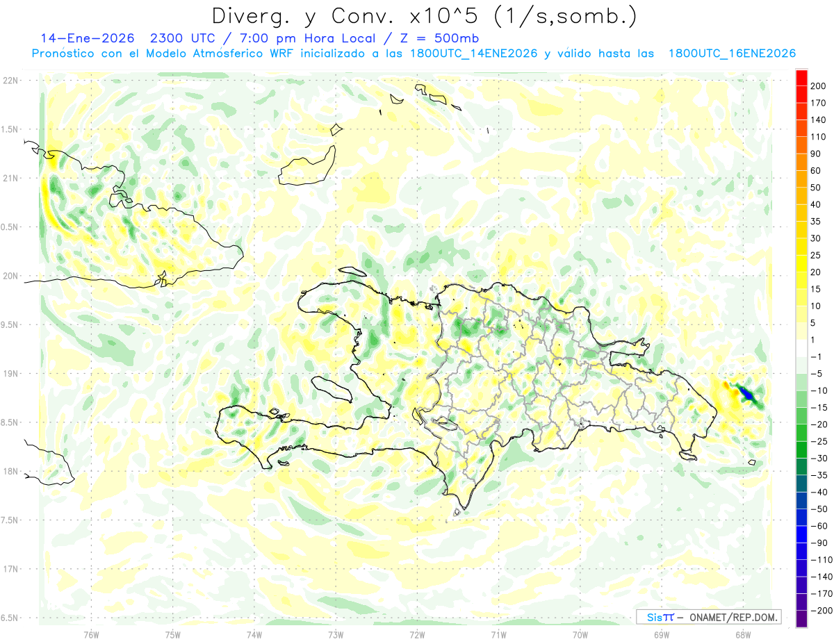Click the "-200" colorbar label
The height and width of the screenshot is (644, 834).
[x=821, y=611]
